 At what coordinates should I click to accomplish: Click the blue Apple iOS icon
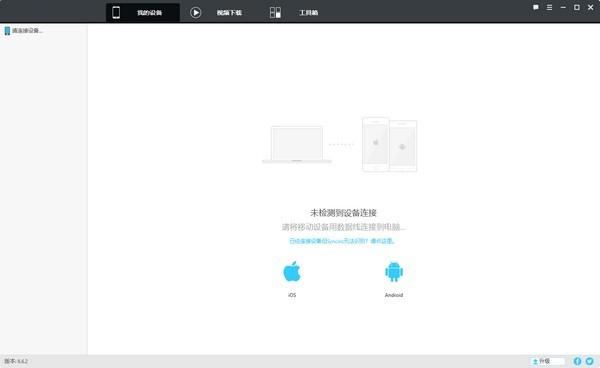(292, 272)
